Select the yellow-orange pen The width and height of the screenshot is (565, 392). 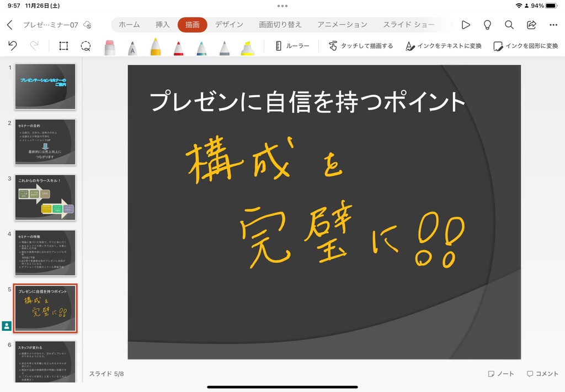tap(156, 46)
